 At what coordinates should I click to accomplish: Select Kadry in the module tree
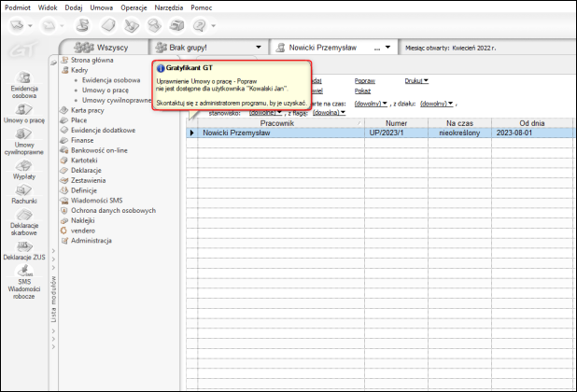pos(79,70)
